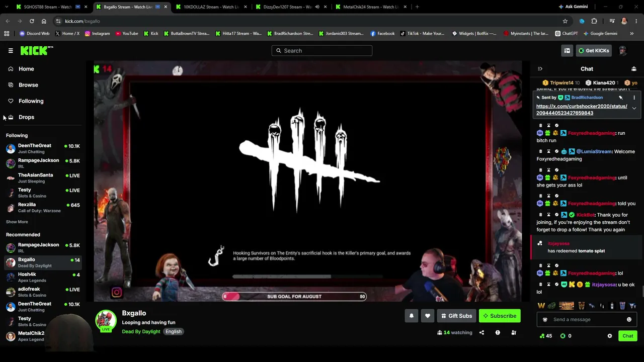644x362 pixels.
Task: Expand the pinned message chevron
Action: tap(634, 108)
